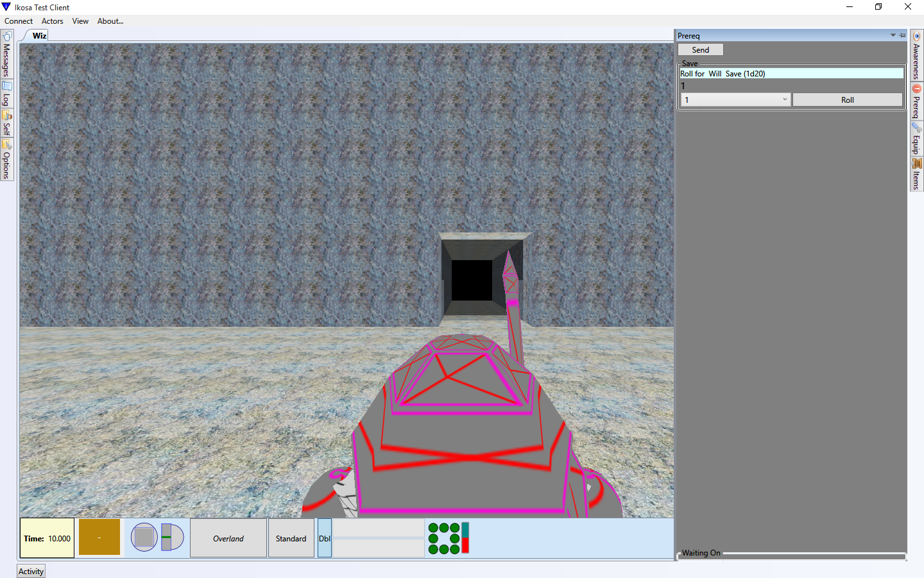The height and width of the screenshot is (578, 924).
Task: Open the Messages side panel
Action: (6, 55)
